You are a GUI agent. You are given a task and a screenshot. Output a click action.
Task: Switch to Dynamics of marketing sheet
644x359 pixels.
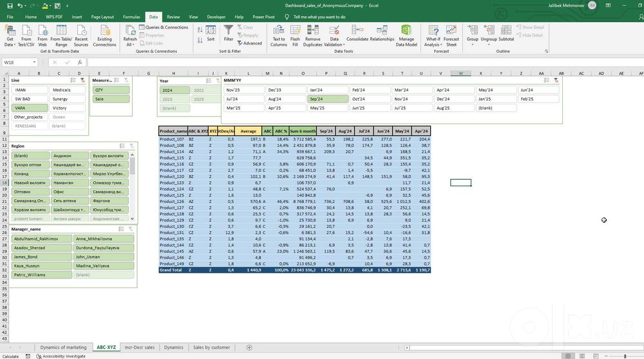click(x=63, y=347)
